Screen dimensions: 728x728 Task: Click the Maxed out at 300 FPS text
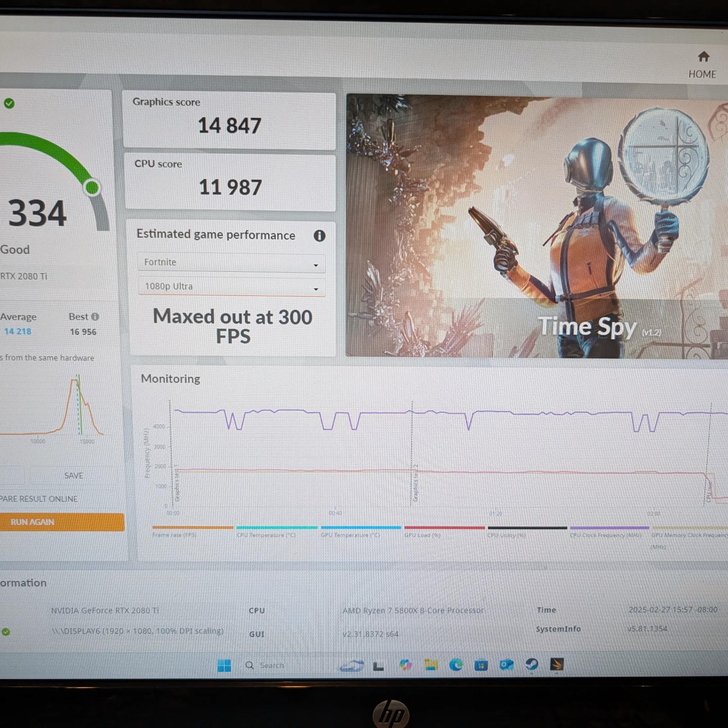click(x=232, y=326)
